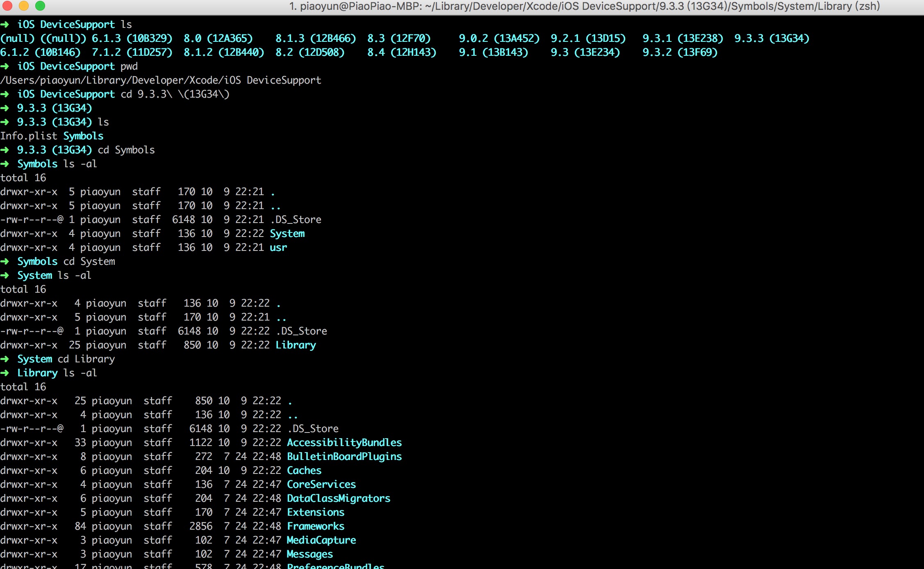Screen dimensions: 924x569
Task: Click the AccessibilityBundles directory name
Action: [344, 443]
